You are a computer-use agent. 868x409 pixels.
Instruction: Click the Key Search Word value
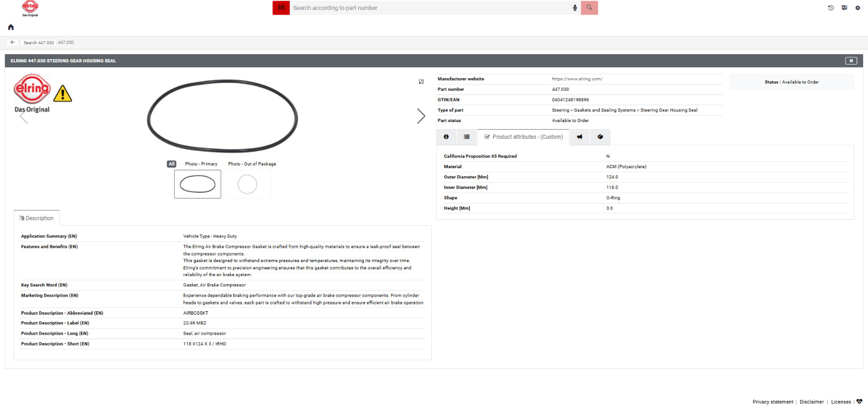(x=214, y=285)
